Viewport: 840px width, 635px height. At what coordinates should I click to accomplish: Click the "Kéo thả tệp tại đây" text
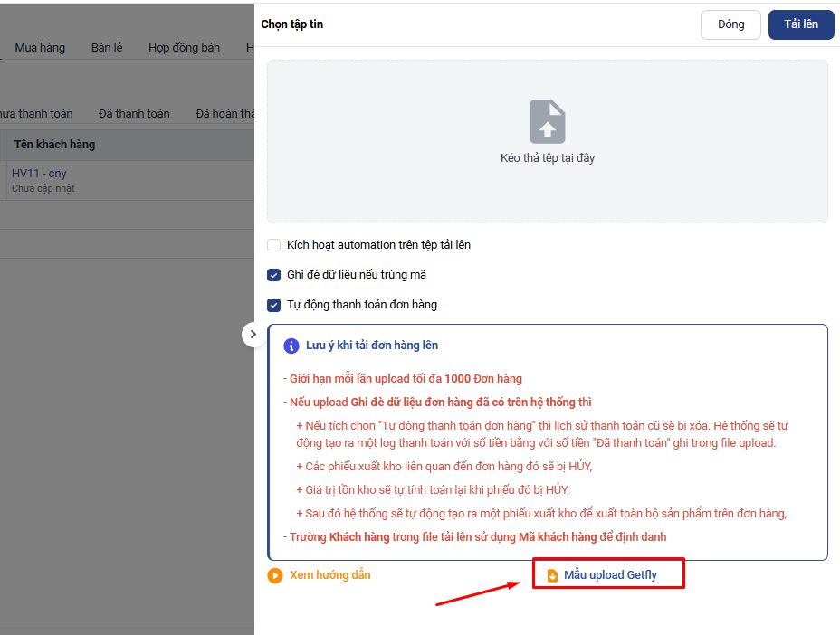click(x=547, y=158)
